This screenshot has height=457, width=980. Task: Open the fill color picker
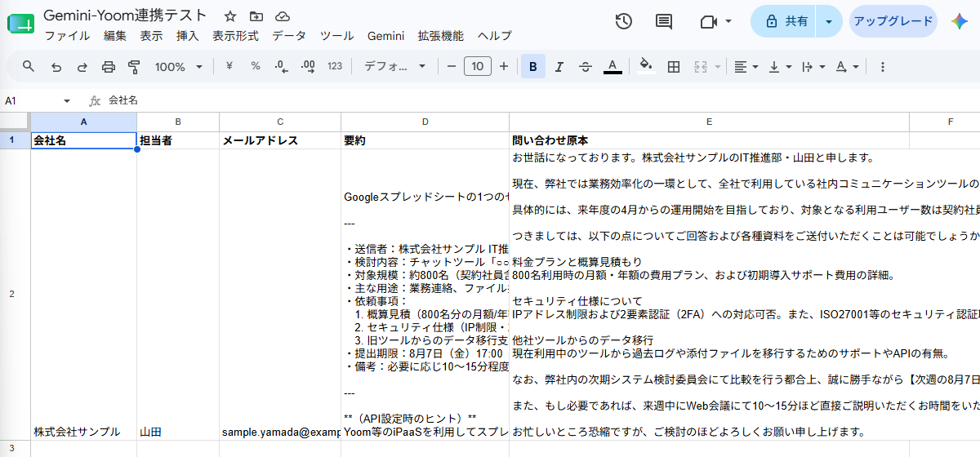tap(647, 67)
